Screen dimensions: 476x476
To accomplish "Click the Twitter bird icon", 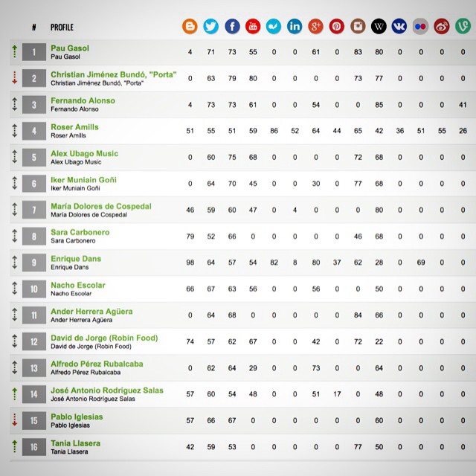I will (211, 27).
